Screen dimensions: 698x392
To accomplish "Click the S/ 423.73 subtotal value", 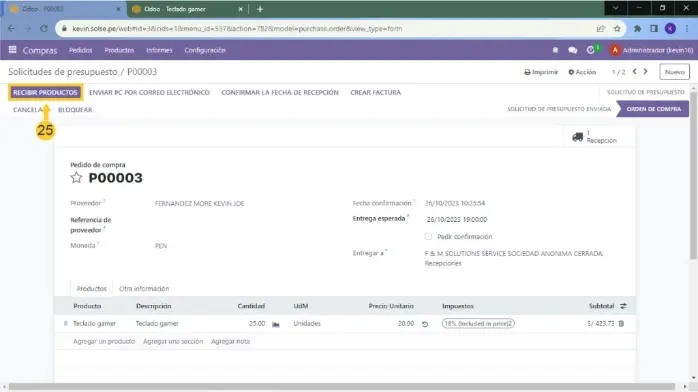I will point(601,323).
